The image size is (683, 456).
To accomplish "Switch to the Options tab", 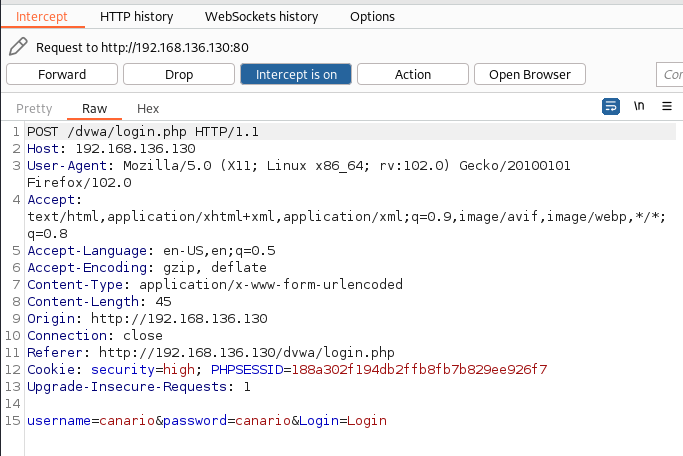I will point(372,17).
